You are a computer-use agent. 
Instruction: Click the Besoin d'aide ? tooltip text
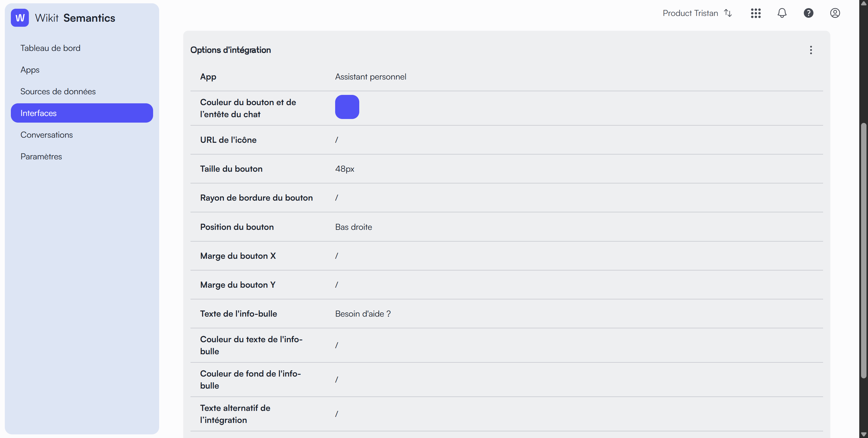click(x=363, y=313)
